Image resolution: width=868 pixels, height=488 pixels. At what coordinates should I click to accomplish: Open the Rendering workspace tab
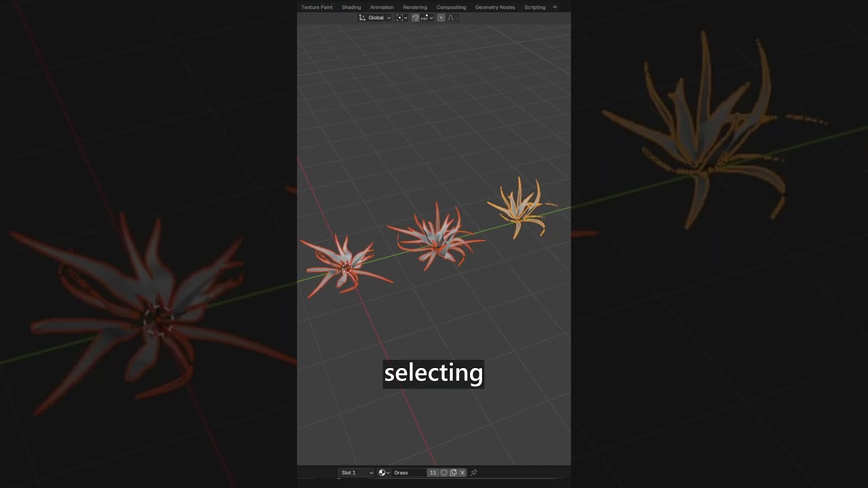415,7
